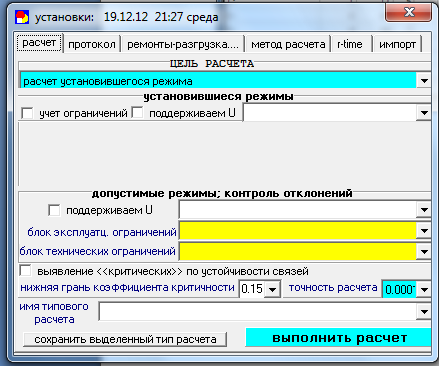439x366 pixels.
Task: Click the empty combo field under установившиеся режимы
Action: click(x=330, y=113)
